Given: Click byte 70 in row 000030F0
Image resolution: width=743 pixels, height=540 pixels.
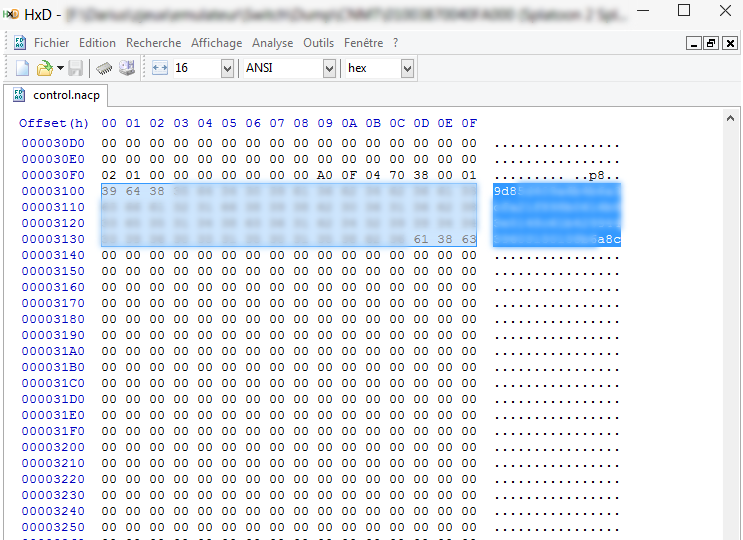Looking at the screenshot, I should (x=397, y=175).
